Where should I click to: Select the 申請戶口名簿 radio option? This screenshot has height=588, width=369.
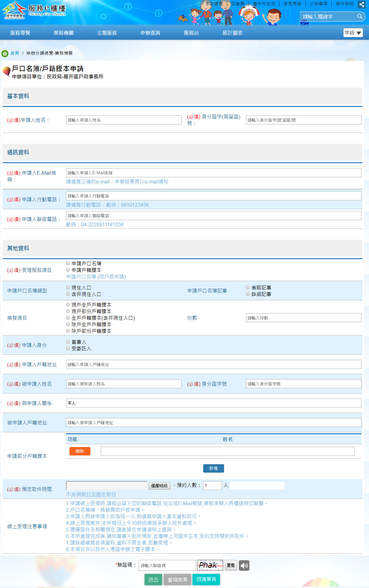tap(68, 263)
